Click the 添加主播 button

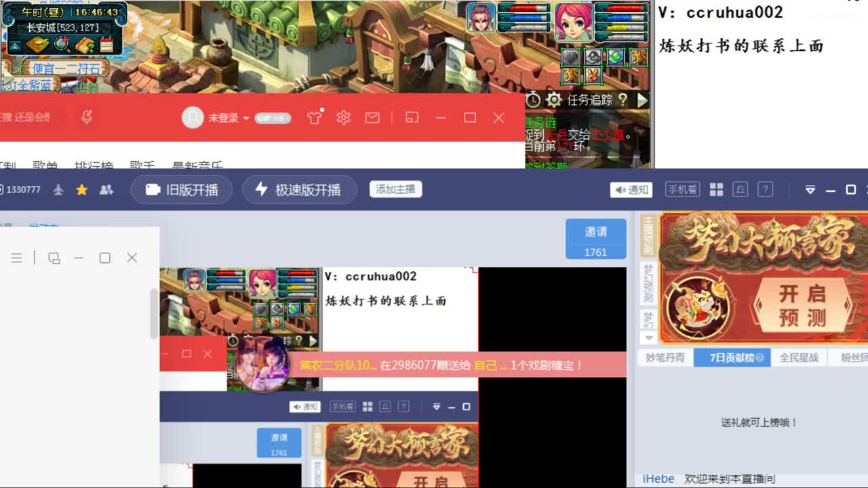pos(396,190)
